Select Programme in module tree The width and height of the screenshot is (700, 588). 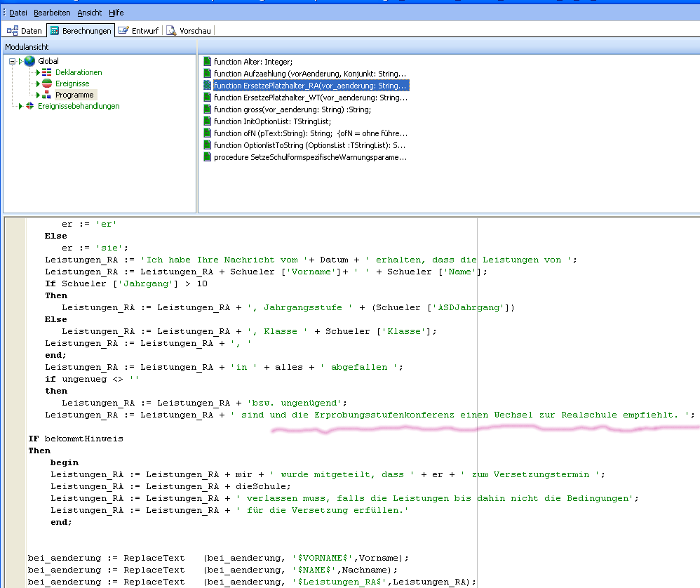click(x=74, y=95)
